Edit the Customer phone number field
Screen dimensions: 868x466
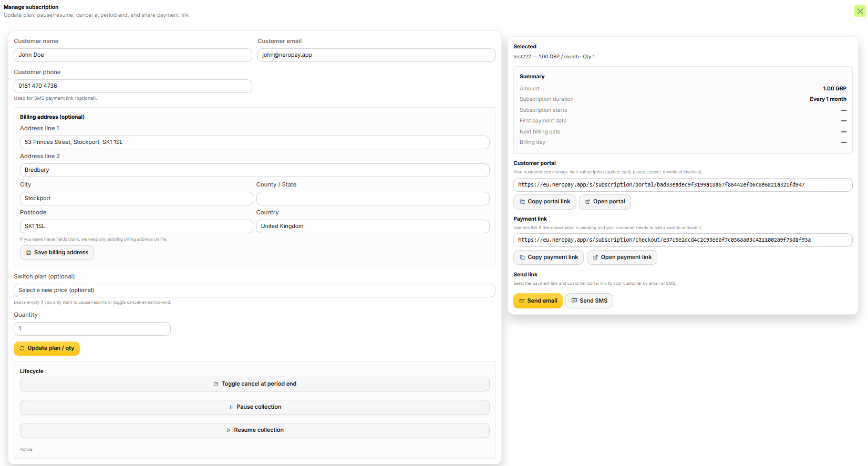point(132,86)
